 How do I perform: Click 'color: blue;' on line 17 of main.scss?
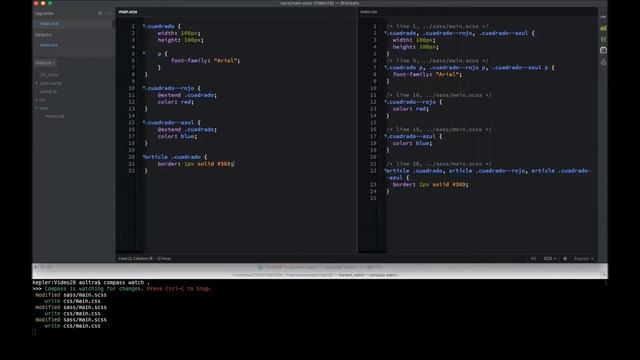[x=177, y=136]
